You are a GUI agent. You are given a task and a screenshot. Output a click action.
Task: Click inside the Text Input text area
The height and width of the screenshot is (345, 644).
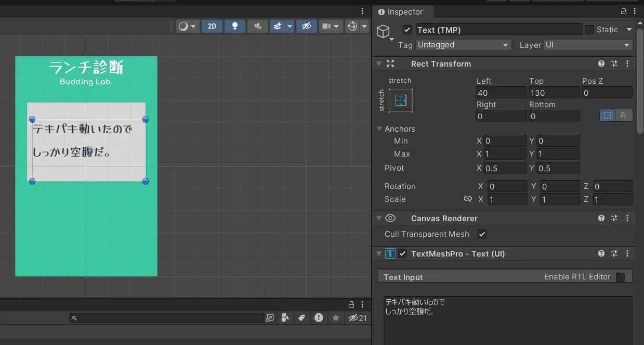pyautogui.click(x=508, y=321)
